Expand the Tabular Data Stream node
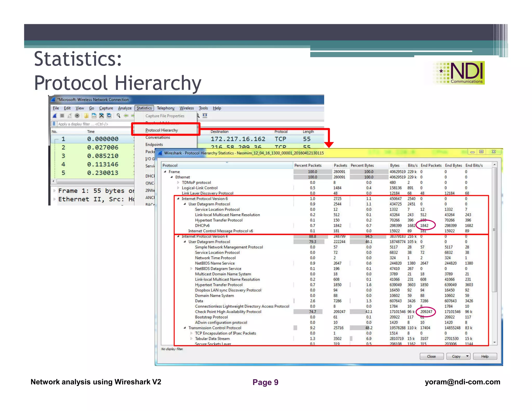Screen dimensions: 532x411 coord(191,339)
